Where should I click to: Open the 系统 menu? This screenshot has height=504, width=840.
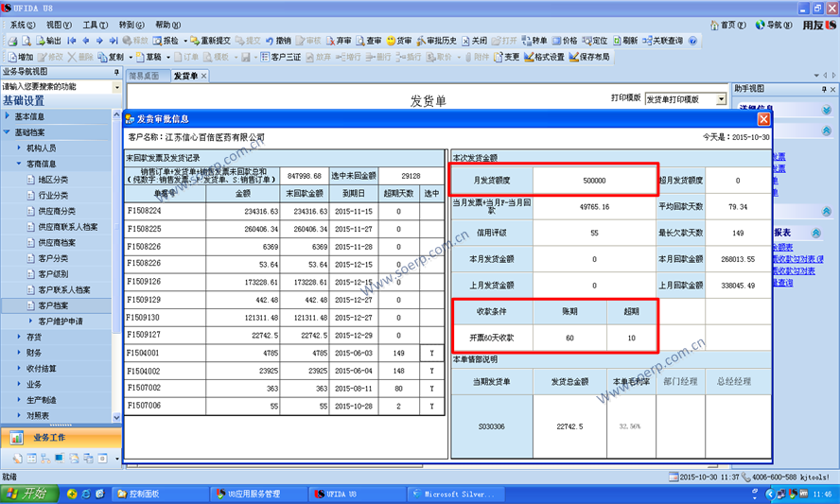tap(23, 25)
